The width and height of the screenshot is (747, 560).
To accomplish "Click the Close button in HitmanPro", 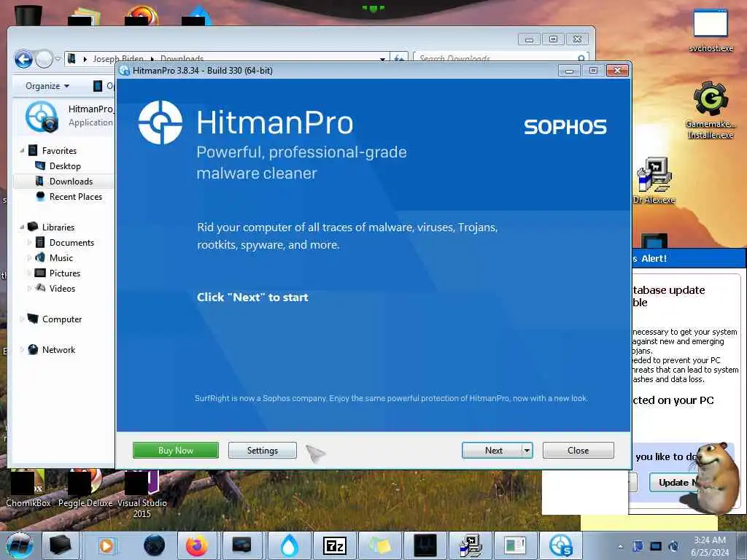I will coord(578,451).
